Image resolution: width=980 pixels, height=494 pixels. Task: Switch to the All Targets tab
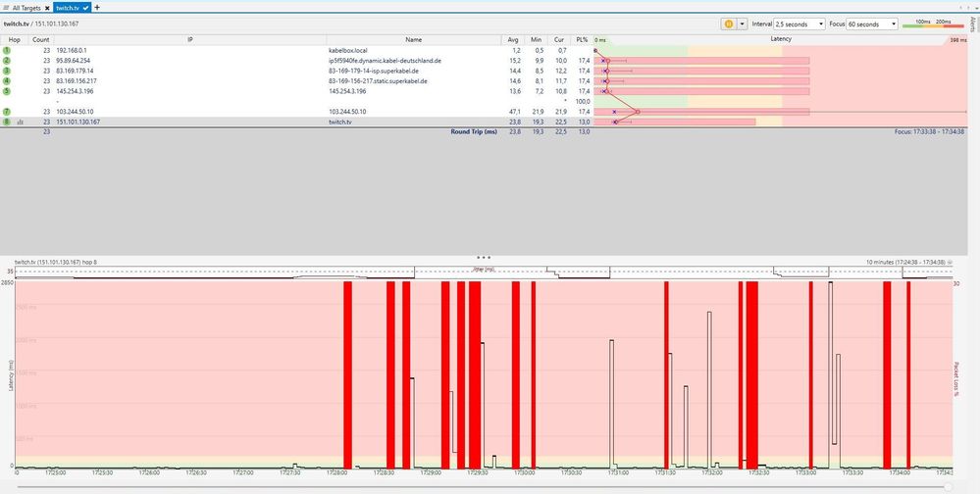25,7
